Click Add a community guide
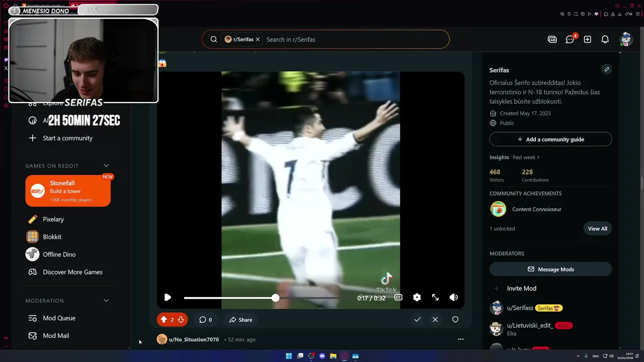The image size is (644, 362). coord(550,139)
